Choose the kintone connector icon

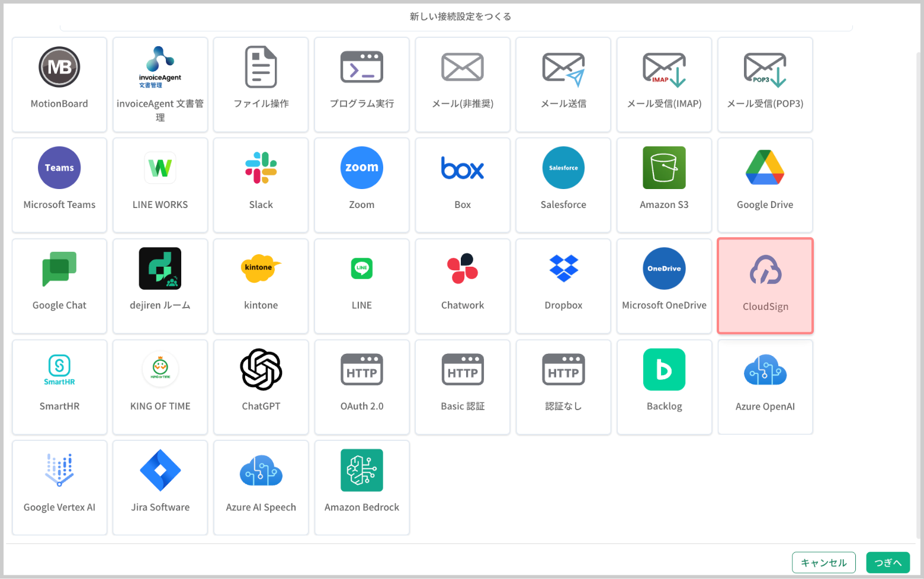(261, 268)
